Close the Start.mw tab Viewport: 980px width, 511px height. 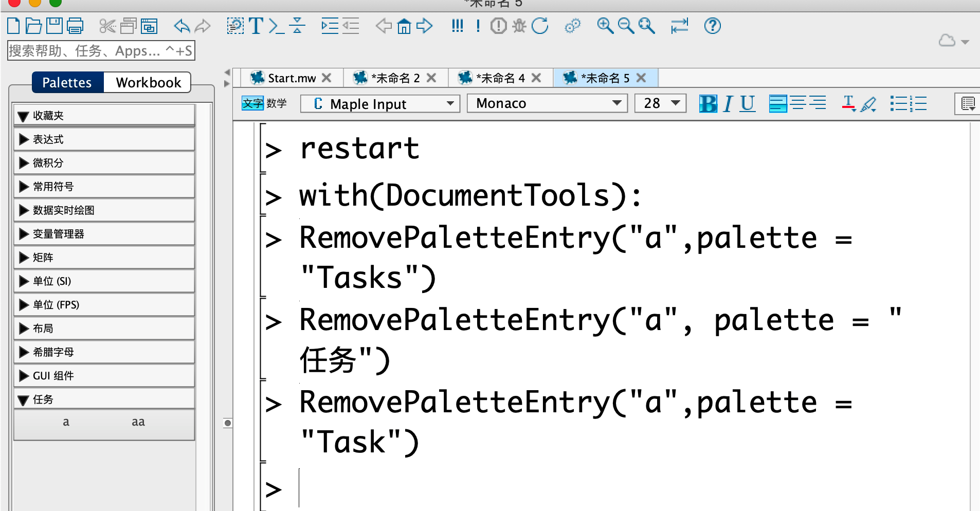tap(326, 78)
